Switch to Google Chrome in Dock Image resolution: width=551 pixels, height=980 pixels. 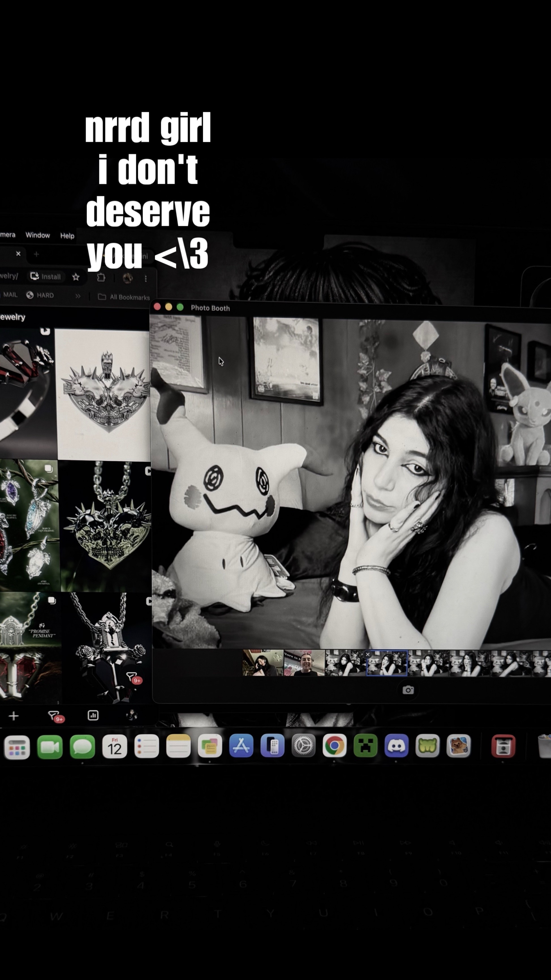click(x=335, y=746)
